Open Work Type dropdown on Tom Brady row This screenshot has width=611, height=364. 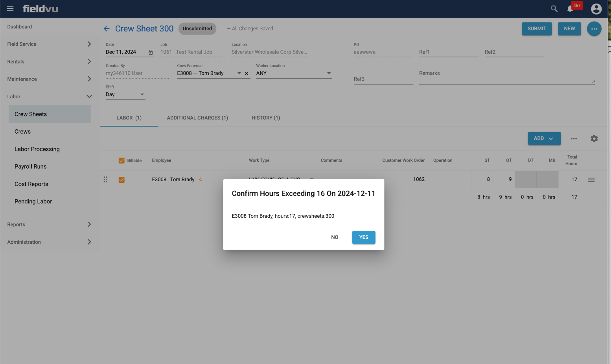(312, 179)
